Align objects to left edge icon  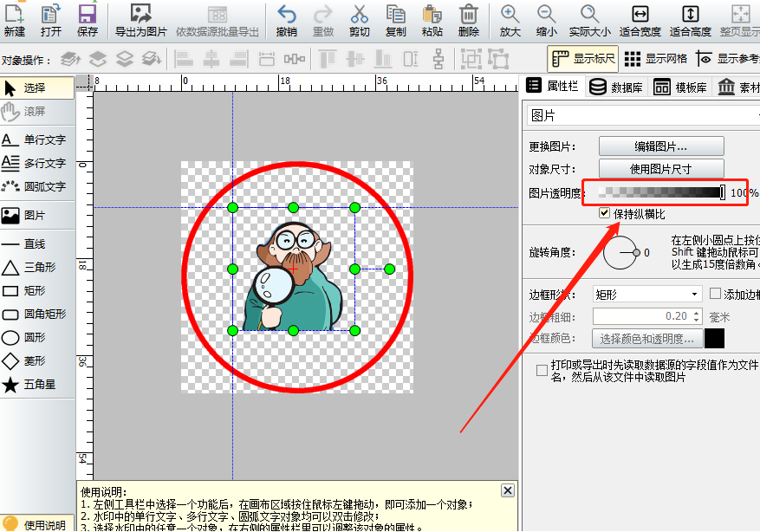click(183, 59)
